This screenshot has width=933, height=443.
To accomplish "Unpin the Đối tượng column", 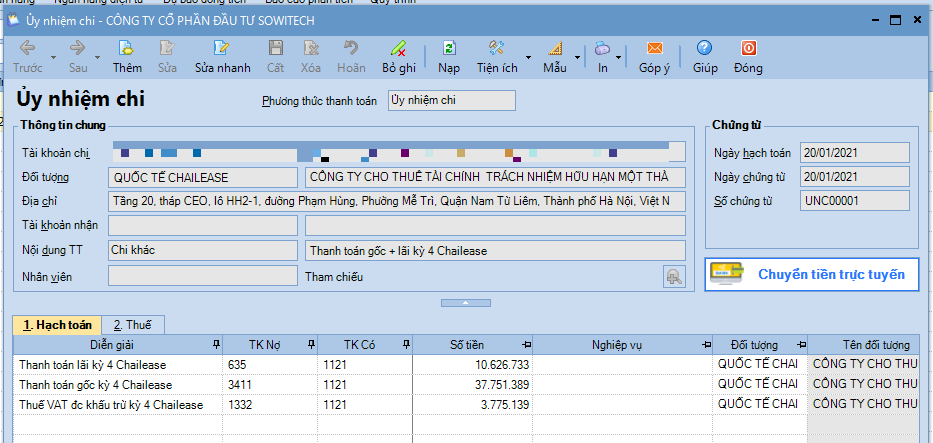I will [x=801, y=345].
